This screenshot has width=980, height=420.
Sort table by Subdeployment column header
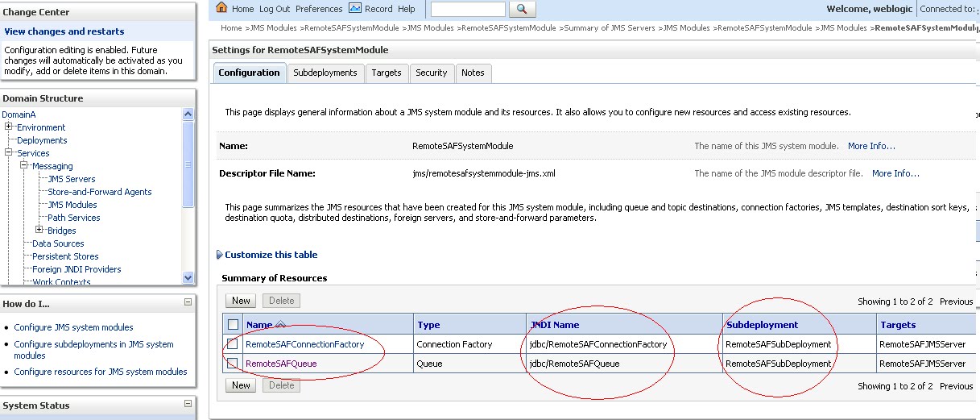[x=762, y=325]
